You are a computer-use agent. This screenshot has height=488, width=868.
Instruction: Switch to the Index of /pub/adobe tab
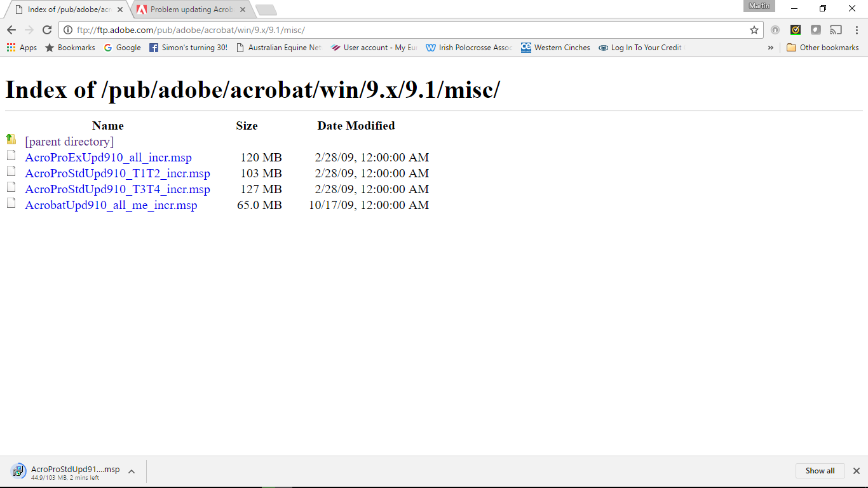click(x=66, y=10)
